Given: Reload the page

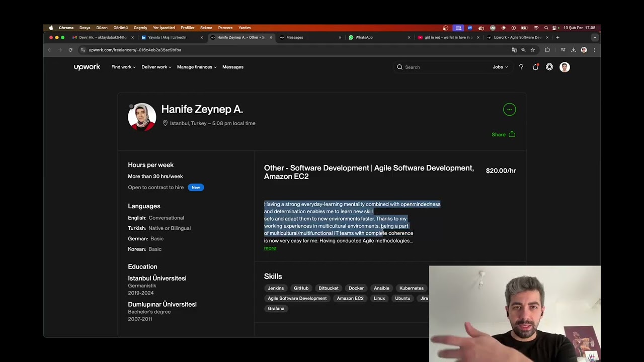Looking at the screenshot, I should pos(70,50).
